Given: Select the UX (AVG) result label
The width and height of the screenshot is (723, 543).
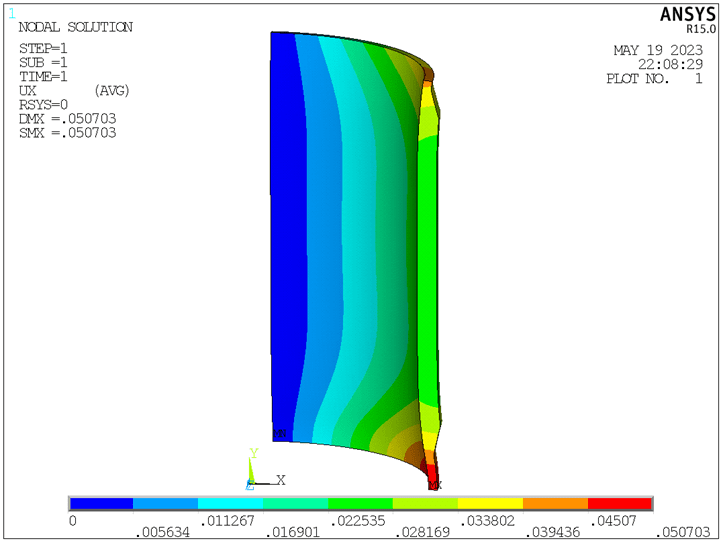Looking at the screenshot, I should point(74,91).
